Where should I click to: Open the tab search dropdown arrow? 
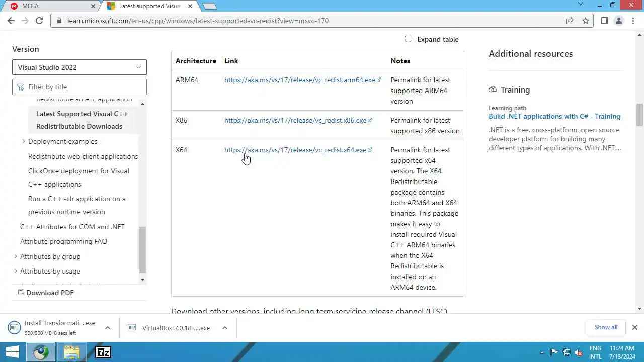pyautogui.click(x=580, y=4)
